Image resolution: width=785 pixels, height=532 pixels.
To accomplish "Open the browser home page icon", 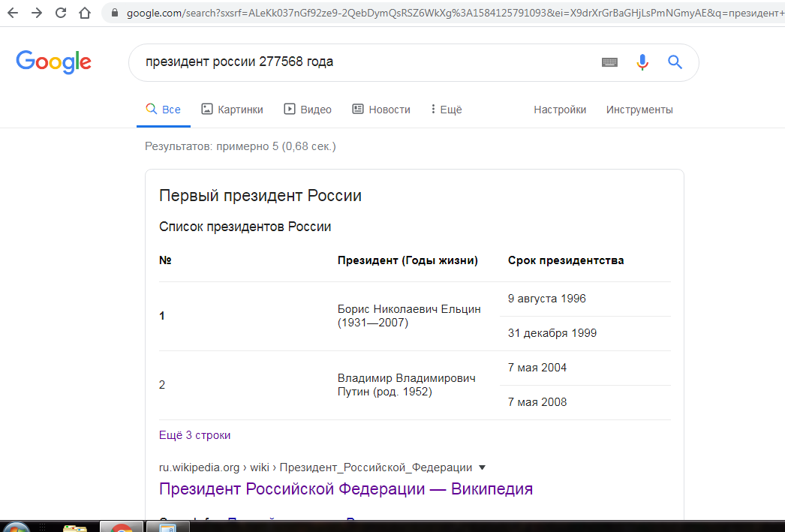I will (x=85, y=13).
